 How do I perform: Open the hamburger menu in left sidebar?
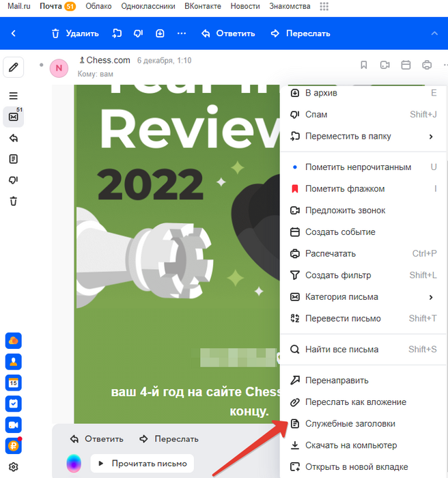click(14, 96)
